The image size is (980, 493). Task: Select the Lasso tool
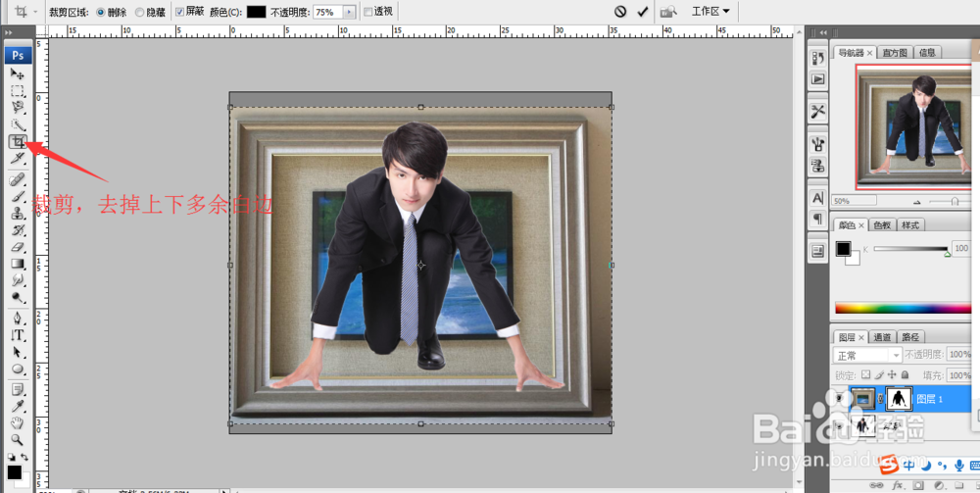coord(18,108)
